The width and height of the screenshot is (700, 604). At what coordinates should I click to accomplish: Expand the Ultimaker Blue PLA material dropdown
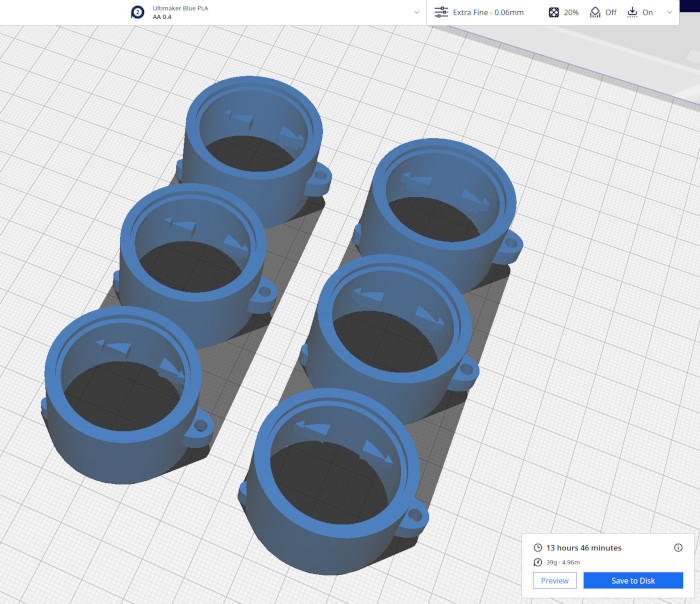tap(416, 12)
